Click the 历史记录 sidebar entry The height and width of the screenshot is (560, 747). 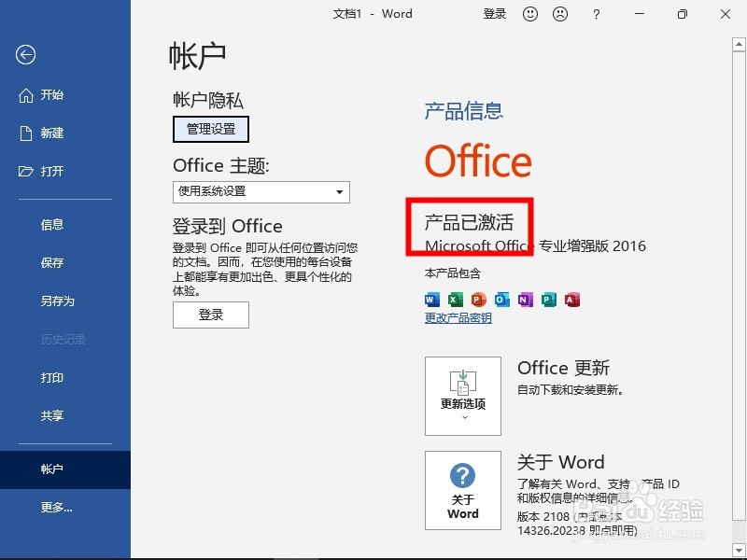pyautogui.click(x=65, y=339)
